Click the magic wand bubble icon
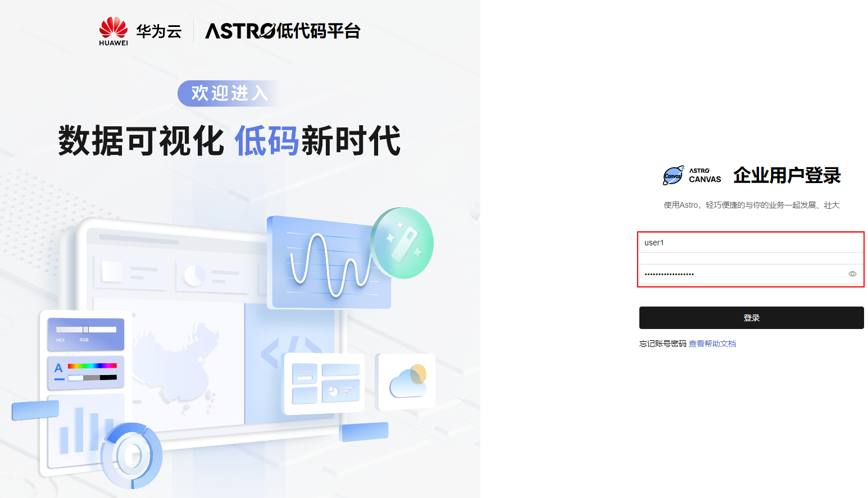868x498 pixels. 402,243
